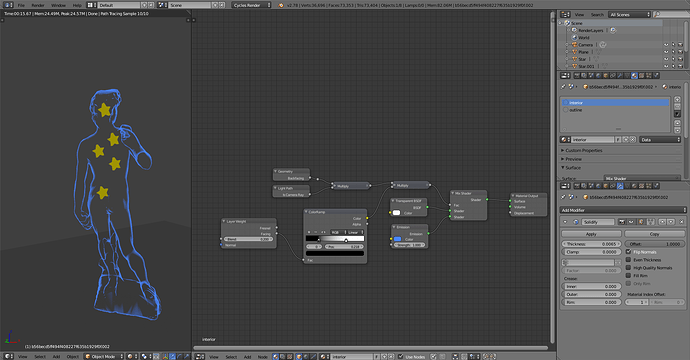The width and height of the screenshot is (690, 360).
Task: Open the Object menu in 3D view header
Action: pyautogui.click(x=72, y=357)
